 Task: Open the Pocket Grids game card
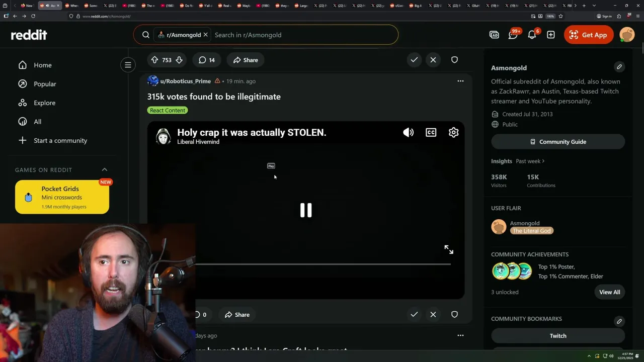(62, 197)
